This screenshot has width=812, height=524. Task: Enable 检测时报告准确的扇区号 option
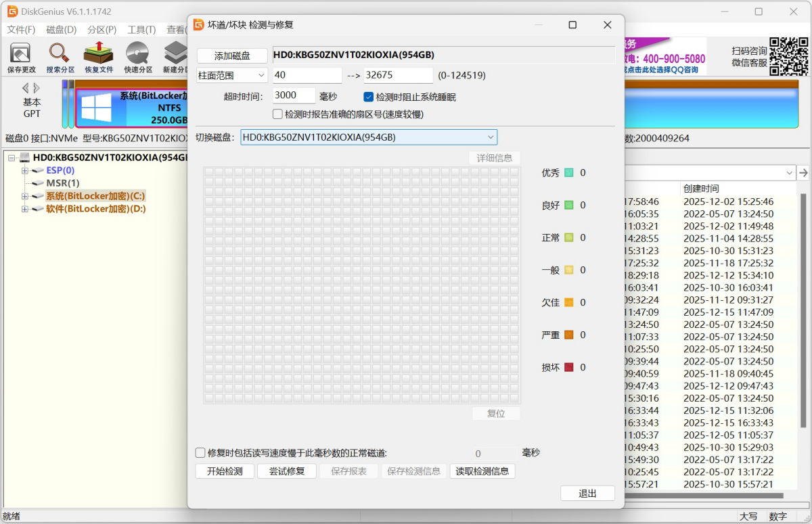coord(277,114)
